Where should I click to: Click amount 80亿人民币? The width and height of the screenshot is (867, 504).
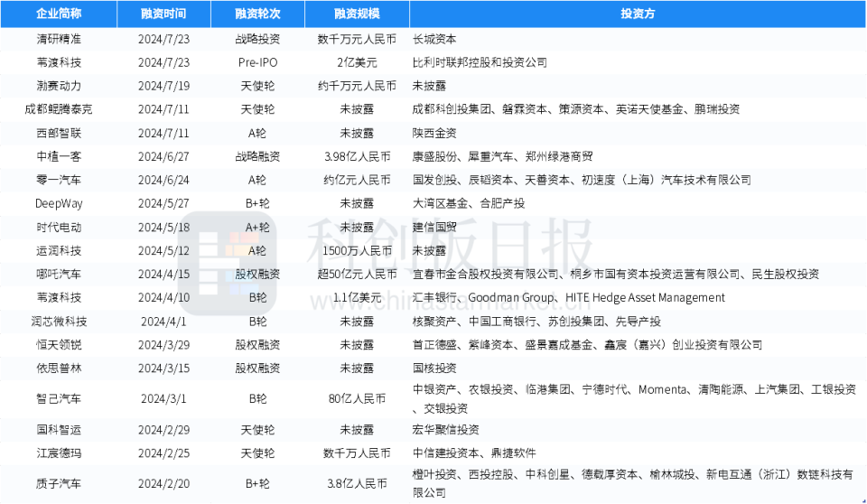358,399
